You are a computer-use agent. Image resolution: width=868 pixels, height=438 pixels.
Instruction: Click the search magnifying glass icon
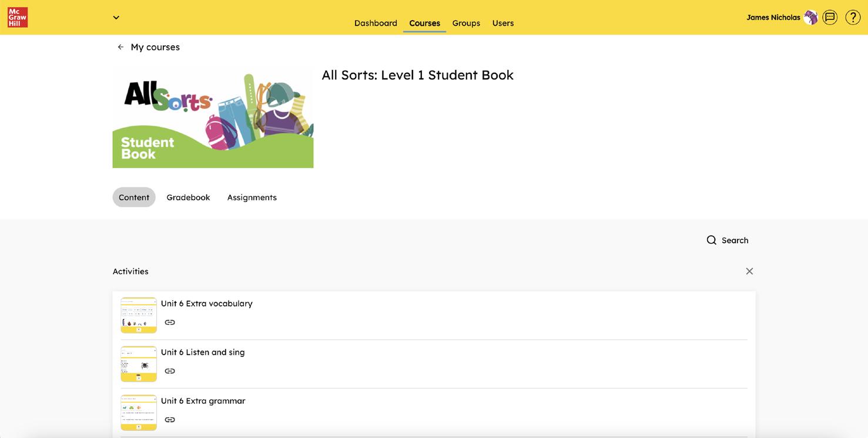coord(711,240)
